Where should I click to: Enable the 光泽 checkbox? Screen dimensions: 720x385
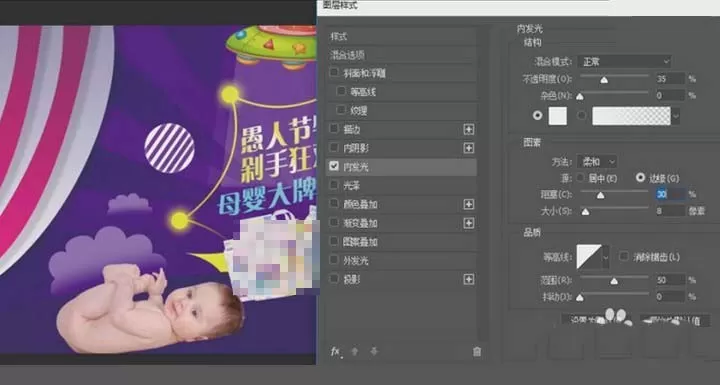pos(334,185)
